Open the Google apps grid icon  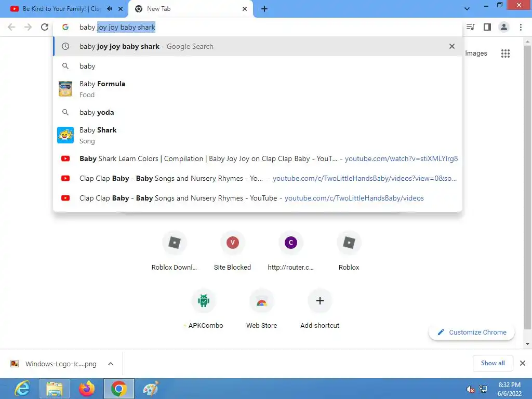pyautogui.click(x=505, y=54)
